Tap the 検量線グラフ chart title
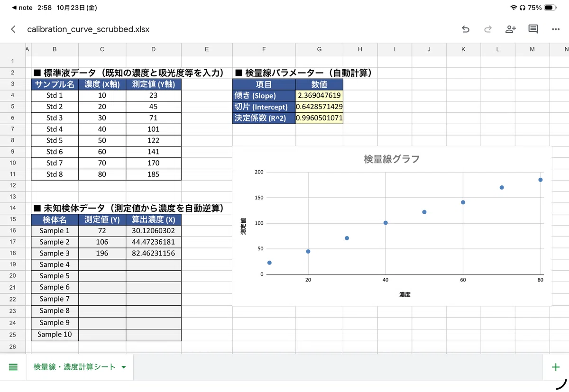Image resolution: width=569 pixels, height=392 pixels. click(392, 159)
